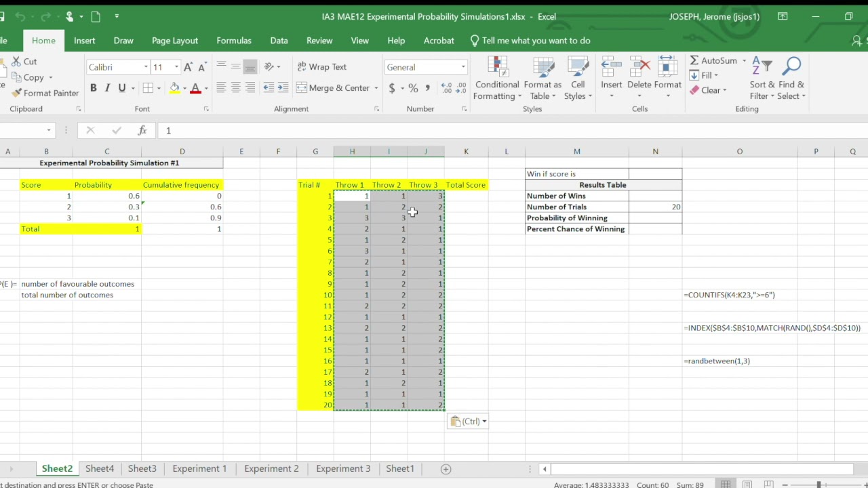Viewport: 868px width, 488px height.
Task: Decrease decimal places
Action: point(460,88)
